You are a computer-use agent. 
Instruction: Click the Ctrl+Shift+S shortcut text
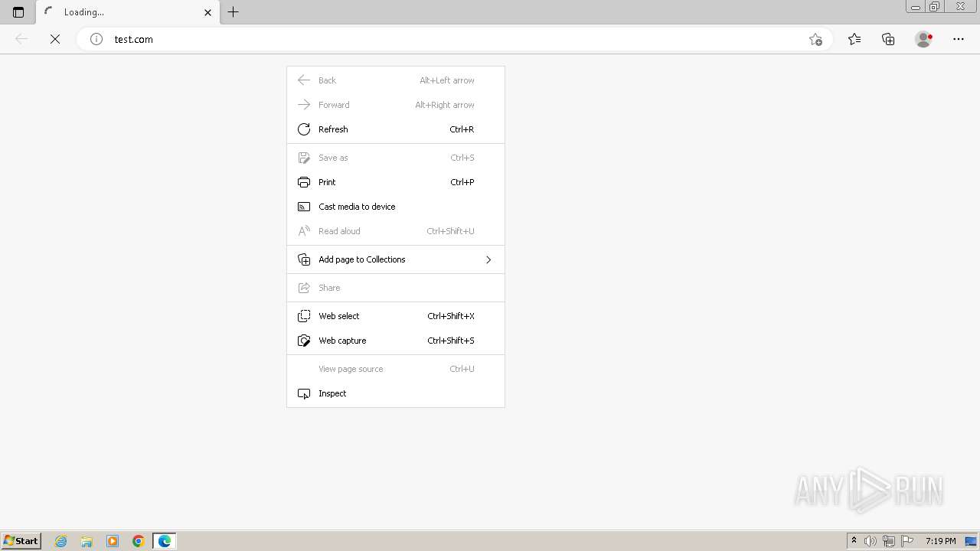coord(451,341)
